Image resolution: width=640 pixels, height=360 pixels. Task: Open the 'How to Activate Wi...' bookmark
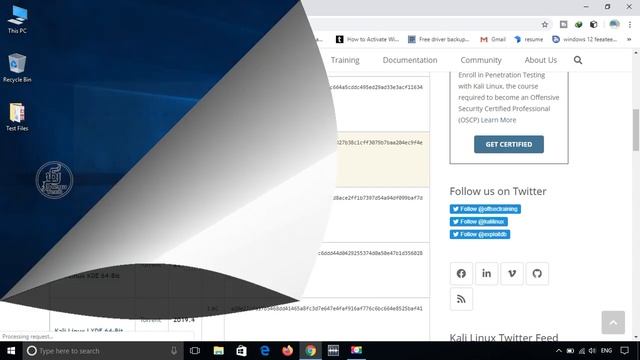pos(367,39)
